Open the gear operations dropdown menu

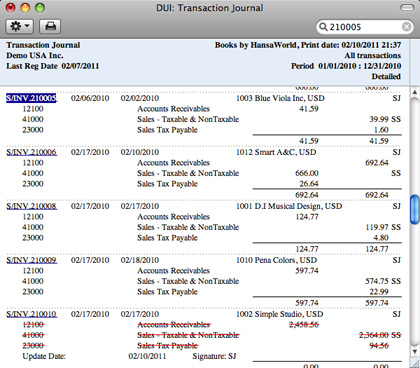[19, 26]
